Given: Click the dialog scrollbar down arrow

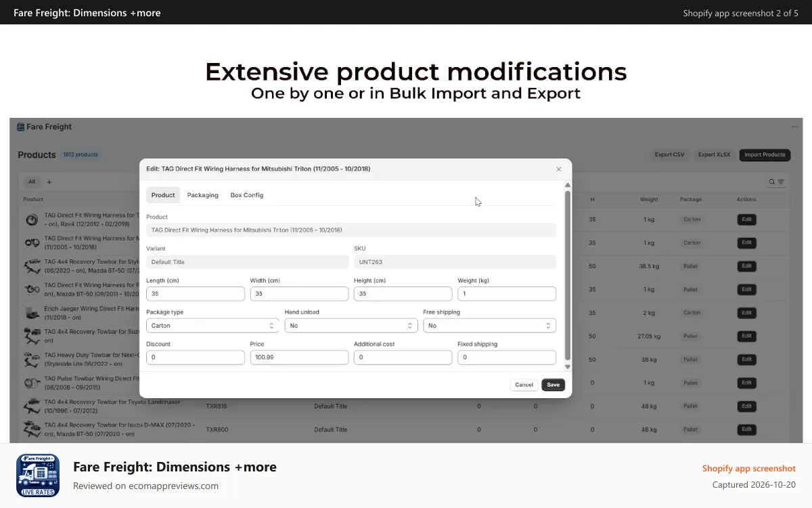Looking at the screenshot, I should (x=568, y=366).
